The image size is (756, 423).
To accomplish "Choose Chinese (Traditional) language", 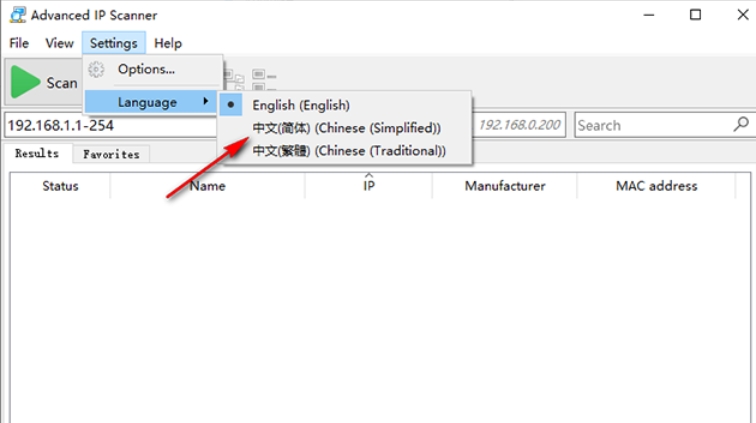I will tap(345, 151).
